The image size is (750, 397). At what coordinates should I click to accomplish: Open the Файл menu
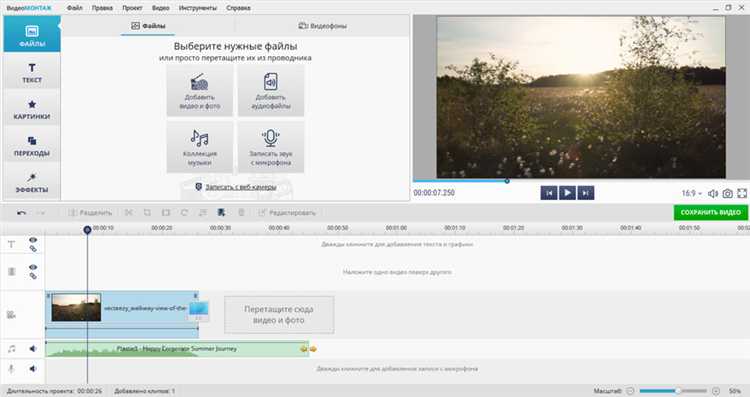[75, 8]
